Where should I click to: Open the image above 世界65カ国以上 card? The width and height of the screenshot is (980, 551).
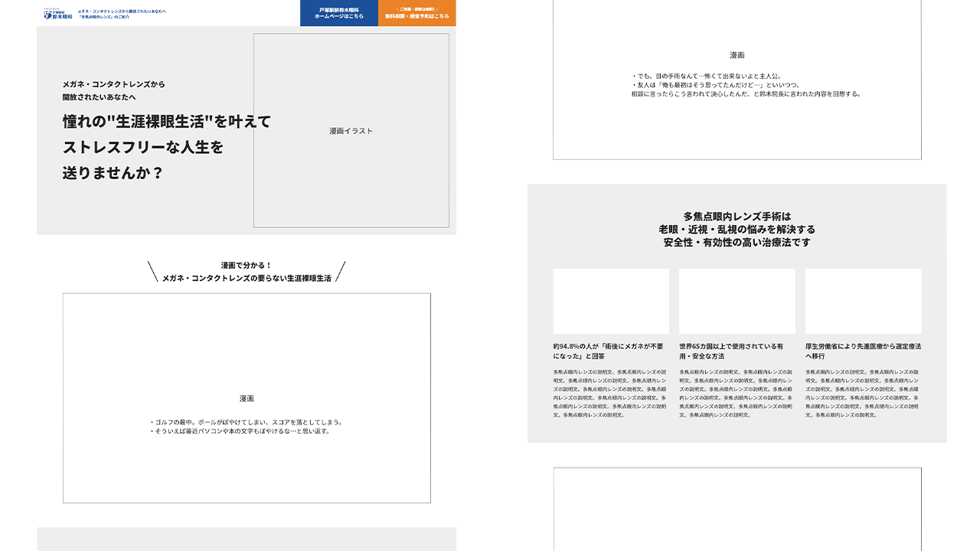pos(737,301)
